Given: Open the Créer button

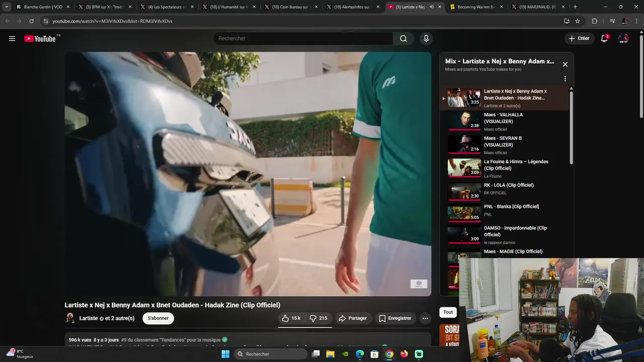Looking at the screenshot, I should point(579,38).
